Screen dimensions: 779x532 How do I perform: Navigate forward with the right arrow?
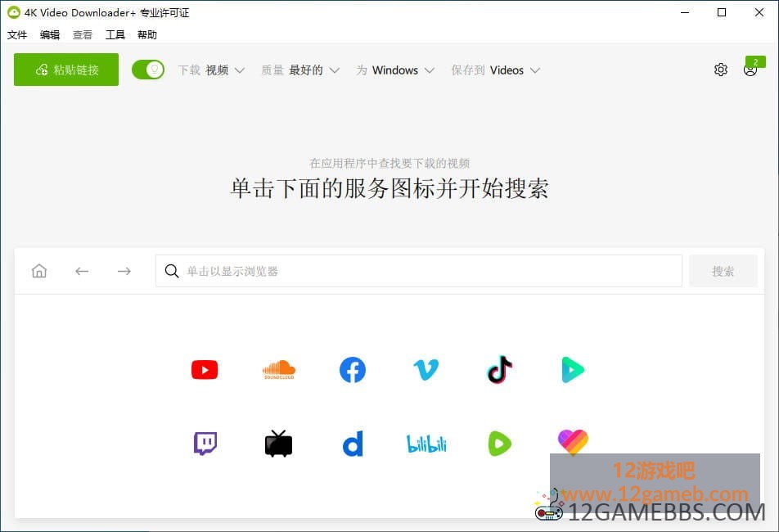[124, 271]
